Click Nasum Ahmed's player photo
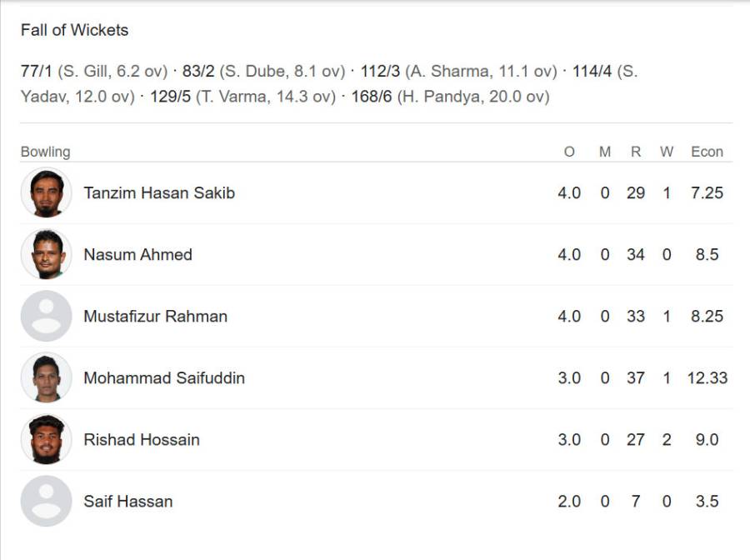750x560 pixels. (47, 254)
